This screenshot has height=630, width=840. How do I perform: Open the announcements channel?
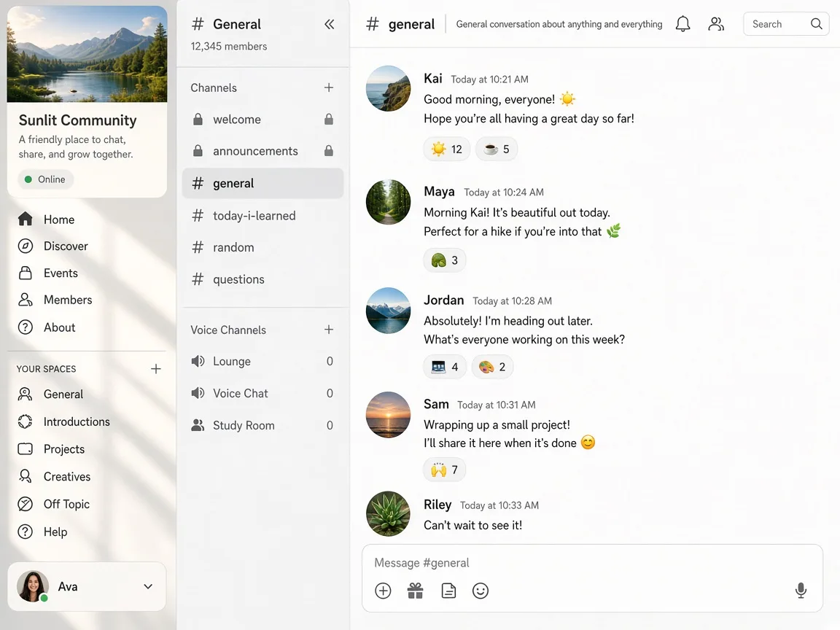[x=263, y=150]
